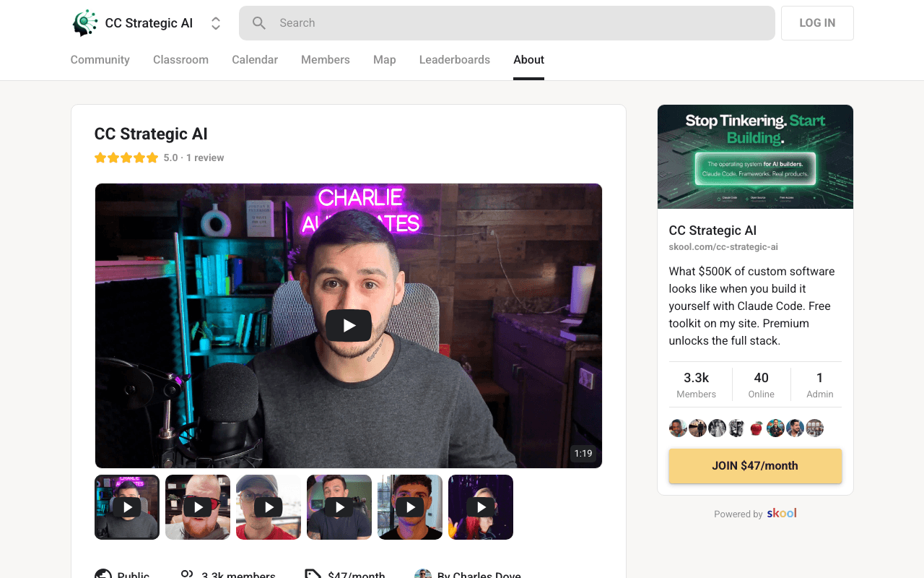The height and width of the screenshot is (578, 924).
Task: Click the CC Strategic AI page heading
Action: tap(151, 134)
